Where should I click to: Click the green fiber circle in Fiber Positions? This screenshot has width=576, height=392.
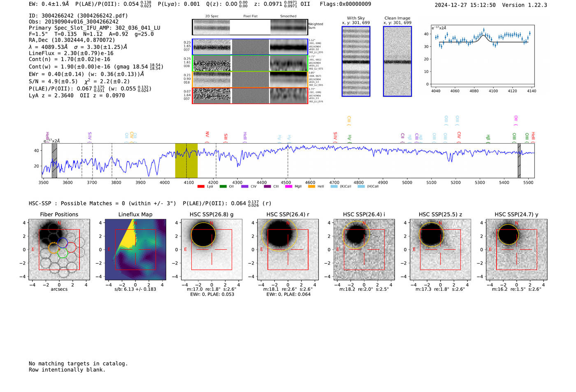click(x=63, y=253)
